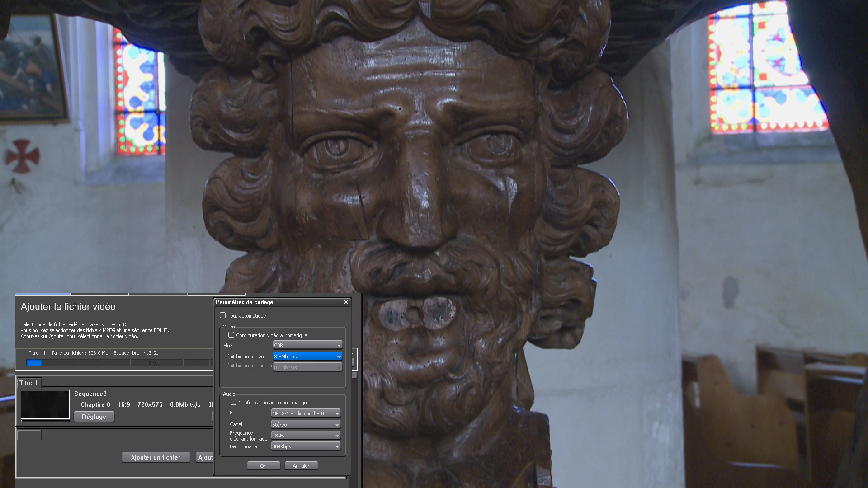Click the Séquence2 video thumbnail

pyautogui.click(x=45, y=404)
